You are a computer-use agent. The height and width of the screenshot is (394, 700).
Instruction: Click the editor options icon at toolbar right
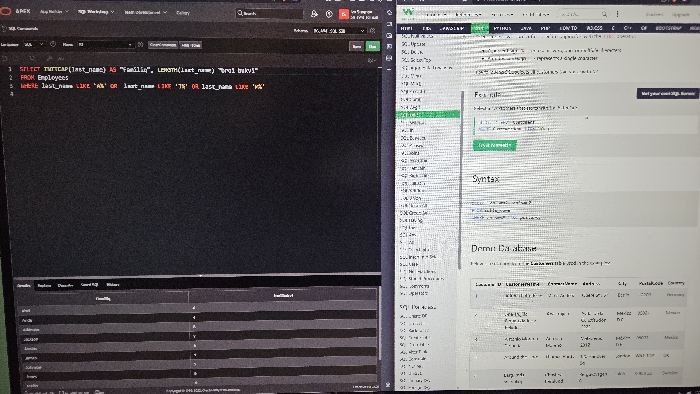(x=371, y=60)
